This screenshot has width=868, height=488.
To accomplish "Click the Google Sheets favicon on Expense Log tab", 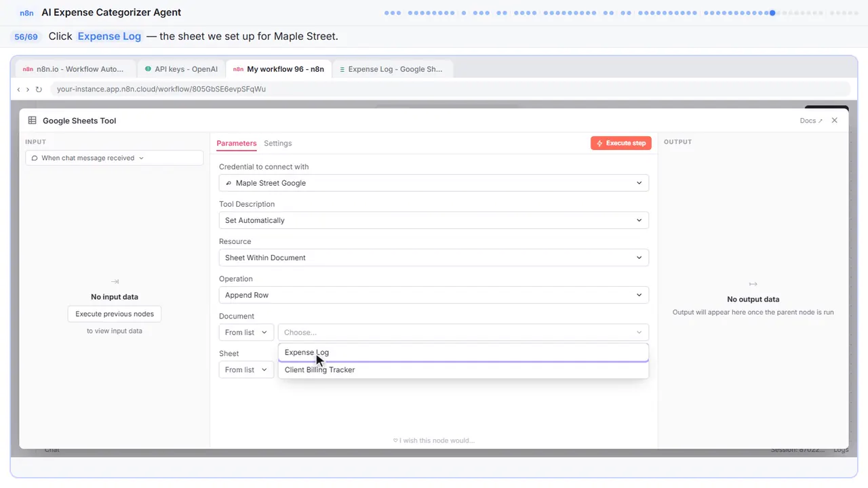I will (x=342, y=69).
